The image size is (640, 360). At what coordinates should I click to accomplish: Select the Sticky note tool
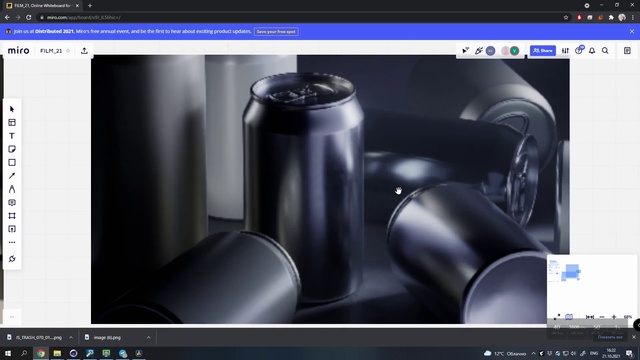click(12, 149)
